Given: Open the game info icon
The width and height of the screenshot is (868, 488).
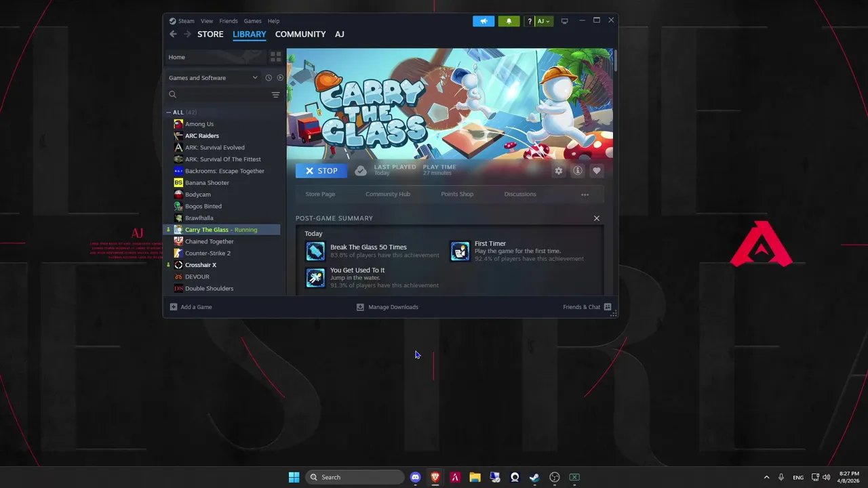Looking at the screenshot, I should pyautogui.click(x=578, y=171).
